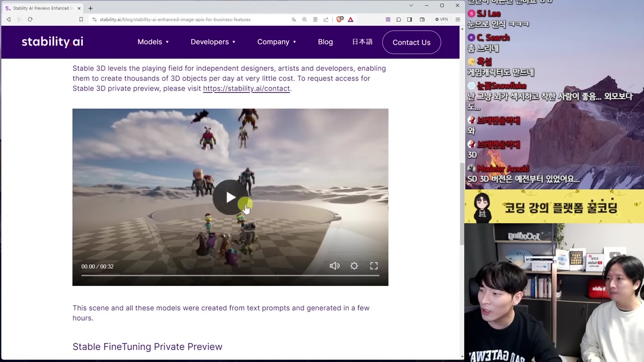Open the tab search dropdown chevron
Image resolution: width=644 pixels, height=362 pixels.
click(x=411, y=5)
